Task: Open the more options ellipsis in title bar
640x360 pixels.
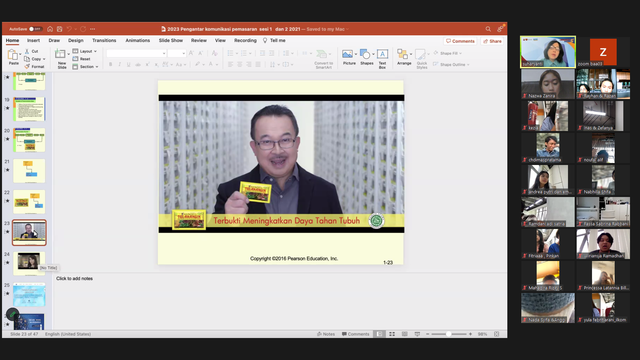Action: (93, 29)
